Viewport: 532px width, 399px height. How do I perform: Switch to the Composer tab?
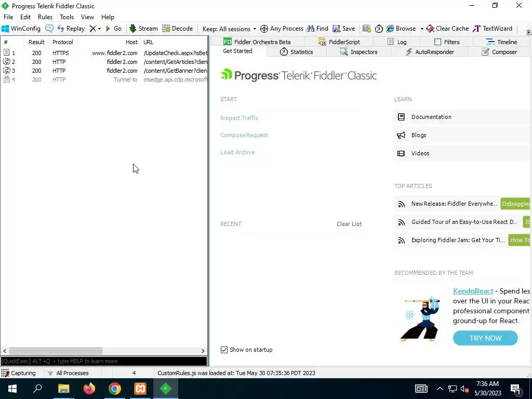[499, 52]
